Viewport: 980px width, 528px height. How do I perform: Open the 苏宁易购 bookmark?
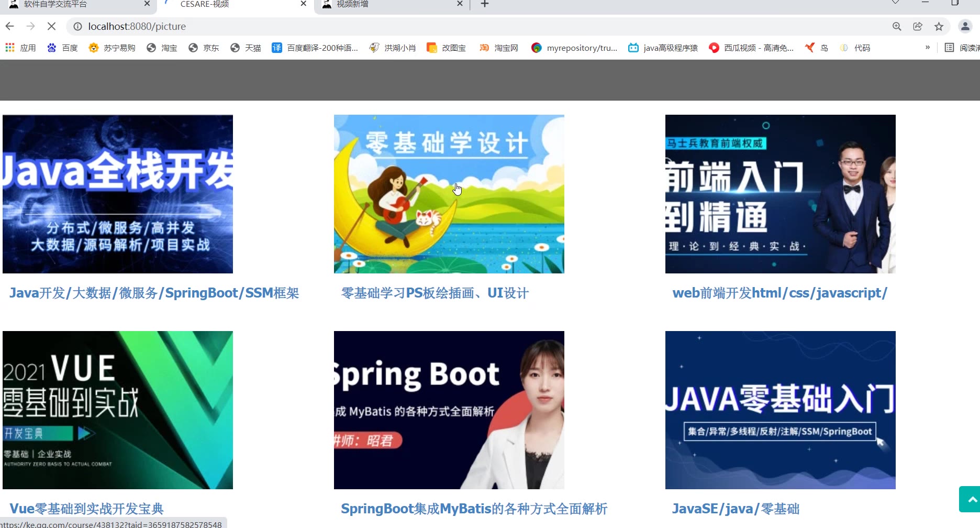(112, 48)
